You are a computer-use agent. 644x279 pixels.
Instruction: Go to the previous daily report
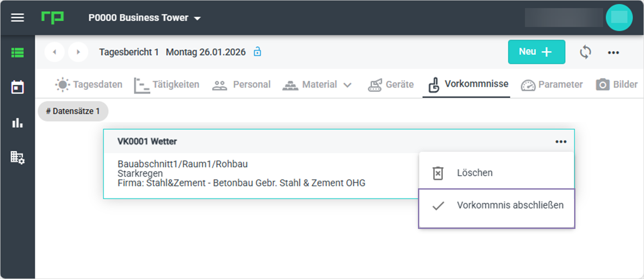tap(55, 52)
